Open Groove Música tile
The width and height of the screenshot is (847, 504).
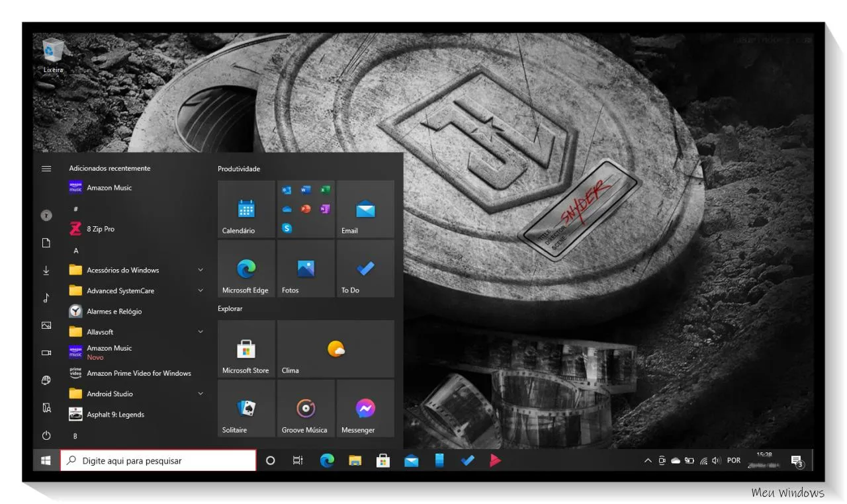tap(306, 409)
